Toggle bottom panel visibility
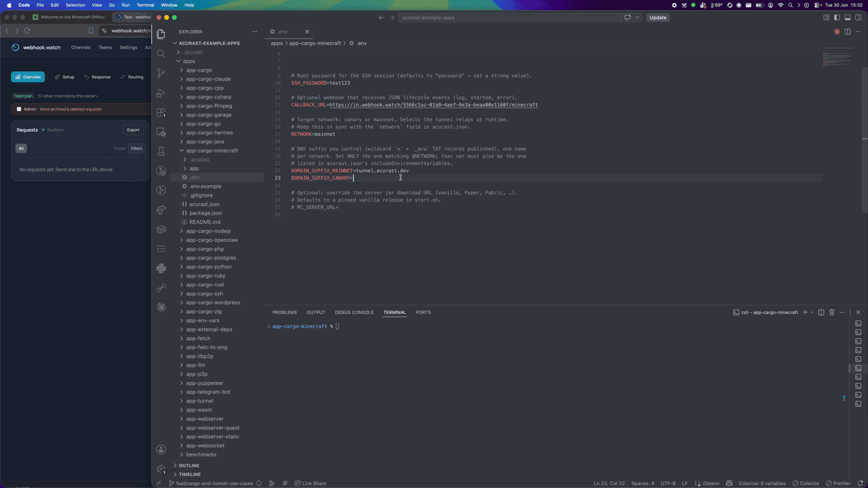 click(847, 17)
